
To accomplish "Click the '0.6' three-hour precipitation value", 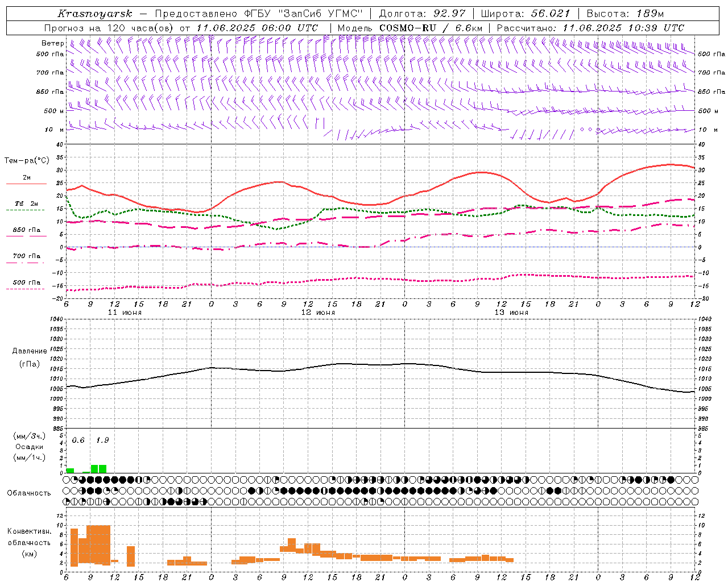I will (x=78, y=440).
